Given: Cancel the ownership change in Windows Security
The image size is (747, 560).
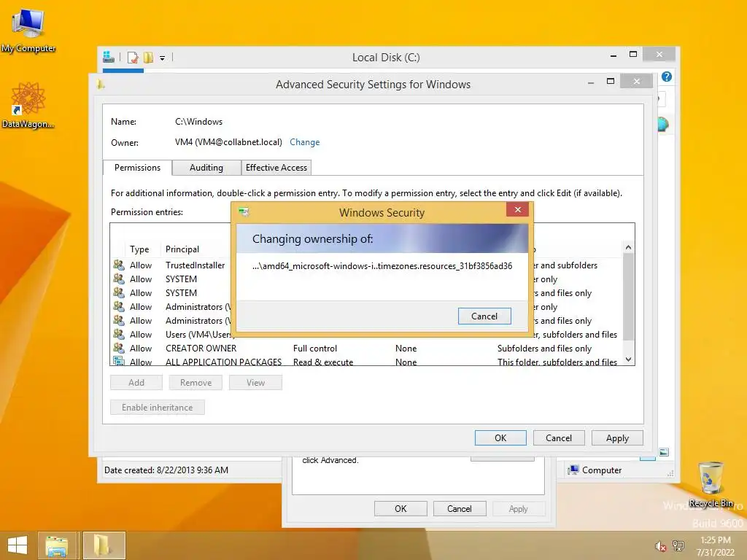Looking at the screenshot, I should pos(484,316).
